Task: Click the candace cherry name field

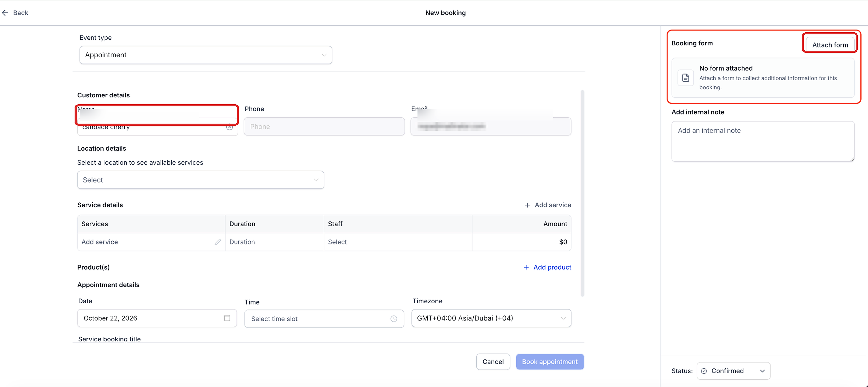Action: click(157, 127)
